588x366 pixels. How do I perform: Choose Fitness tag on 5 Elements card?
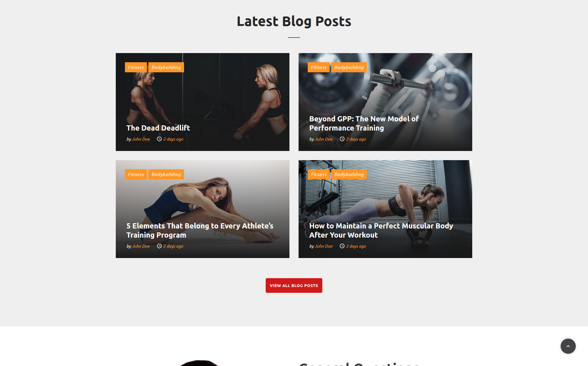136,174
